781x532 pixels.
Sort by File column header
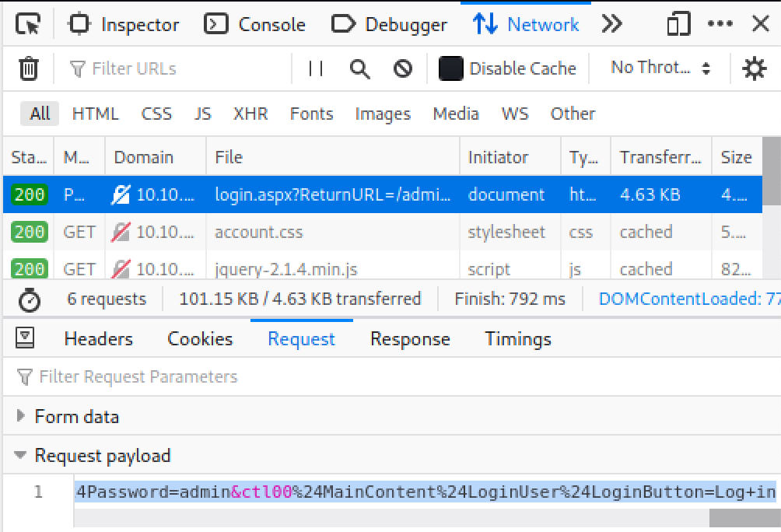[x=333, y=157]
